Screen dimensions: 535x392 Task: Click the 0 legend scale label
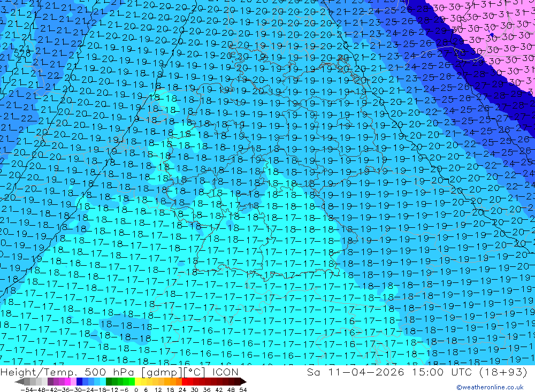(136, 390)
